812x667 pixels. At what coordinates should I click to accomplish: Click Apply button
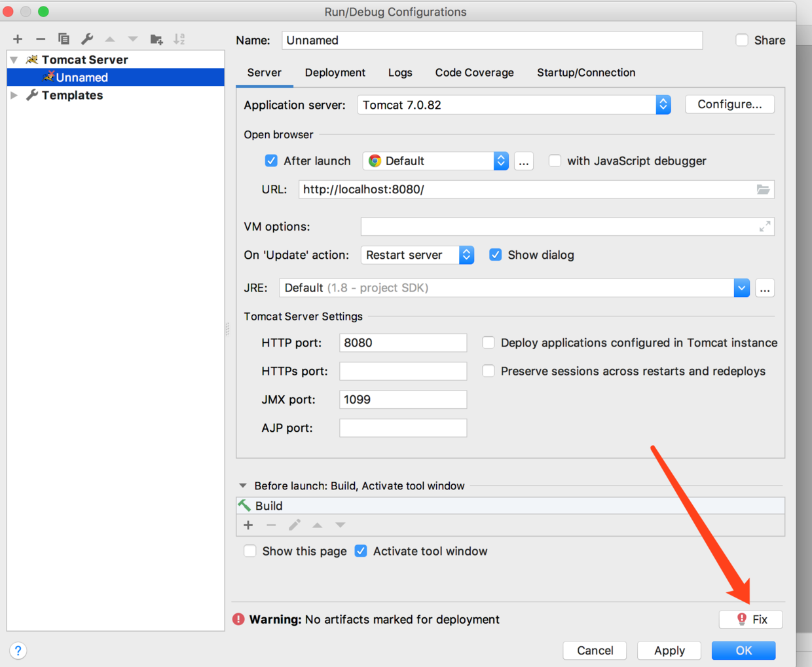(669, 651)
